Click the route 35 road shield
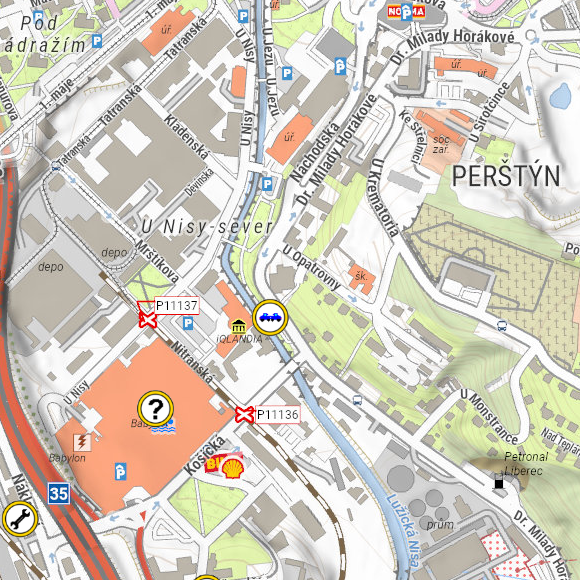Viewport: 580px width, 580px height. point(59,493)
